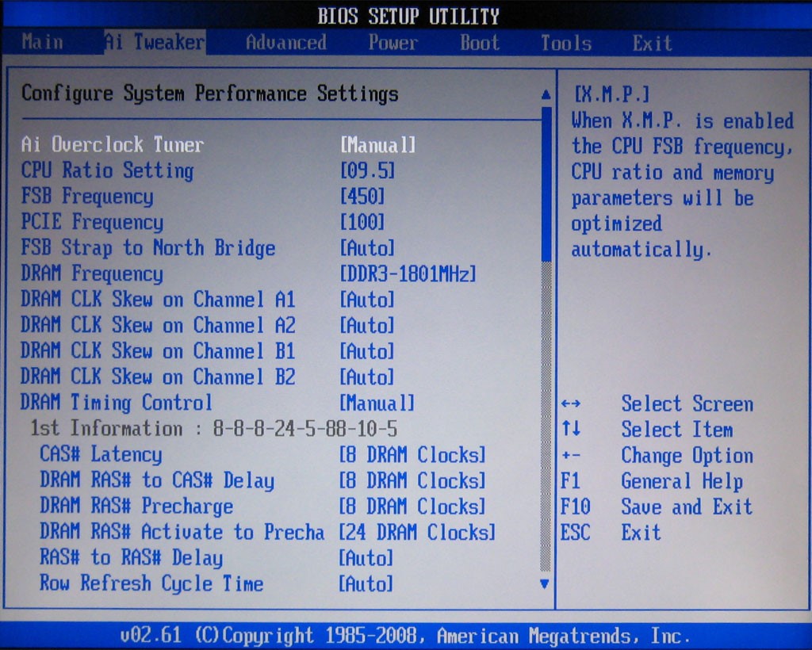This screenshot has height=650, width=812.
Task: Click the settings list scrollbar thumb
Action: (x=546, y=184)
